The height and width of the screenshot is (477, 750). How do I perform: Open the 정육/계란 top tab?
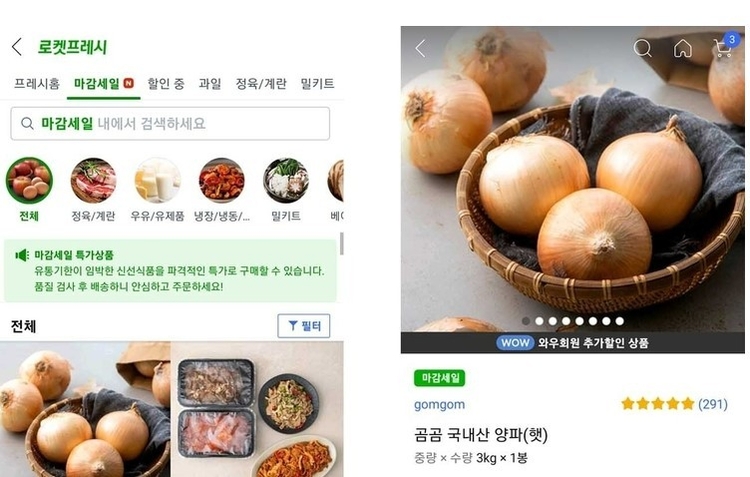click(261, 84)
